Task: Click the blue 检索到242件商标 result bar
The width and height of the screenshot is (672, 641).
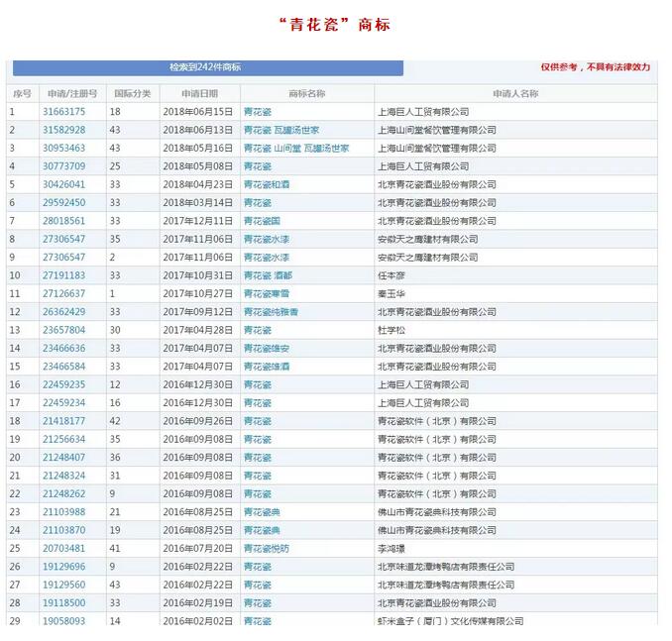Action: (x=208, y=67)
